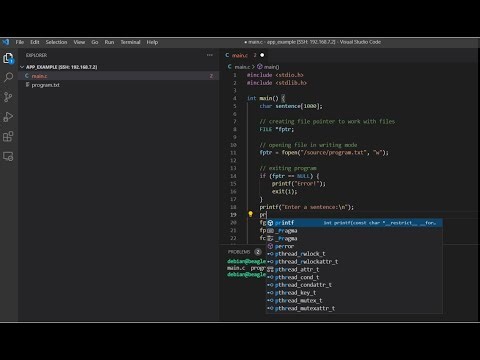Click main.c in the breadcrumb
Screen dimensions: 480x360
[242, 67]
